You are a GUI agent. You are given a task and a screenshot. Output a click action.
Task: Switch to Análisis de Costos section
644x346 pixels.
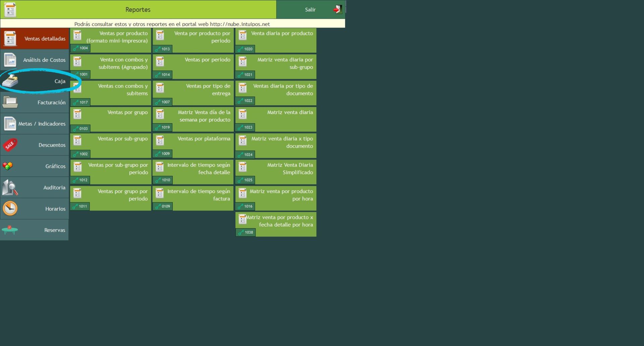coord(35,60)
